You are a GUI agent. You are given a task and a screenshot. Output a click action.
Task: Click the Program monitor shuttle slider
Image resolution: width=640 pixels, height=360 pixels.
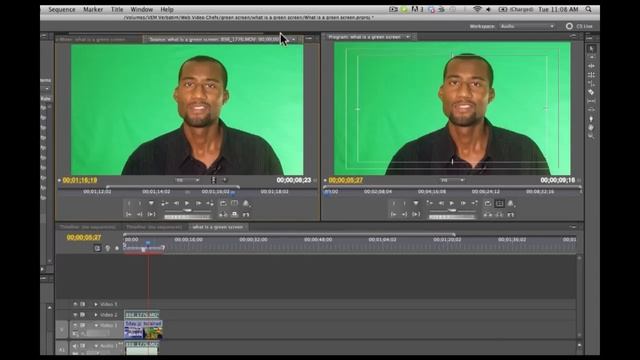coord(452,210)
